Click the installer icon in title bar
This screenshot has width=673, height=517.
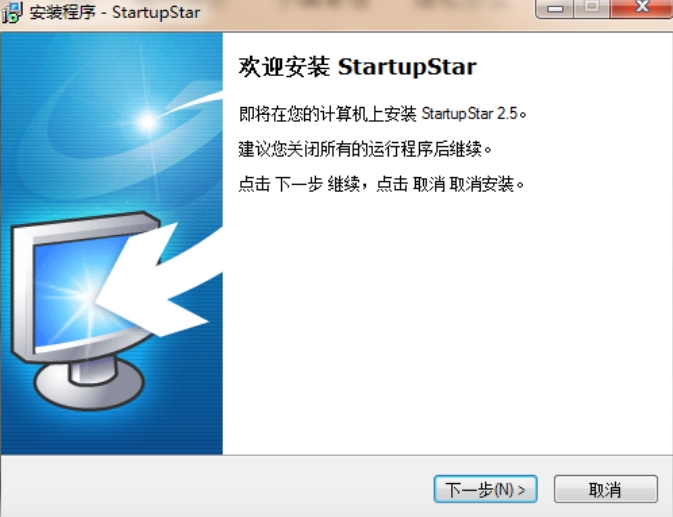click(12, 12)
